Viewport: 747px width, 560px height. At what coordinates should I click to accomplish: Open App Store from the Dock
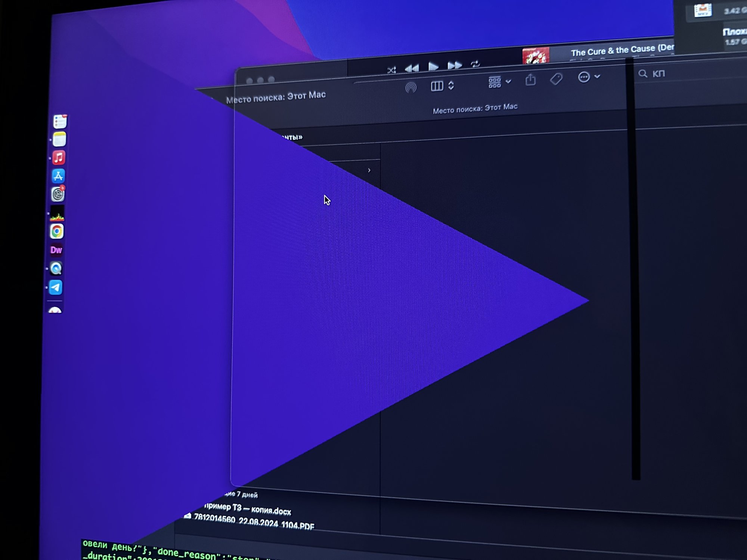pos(58,176)
